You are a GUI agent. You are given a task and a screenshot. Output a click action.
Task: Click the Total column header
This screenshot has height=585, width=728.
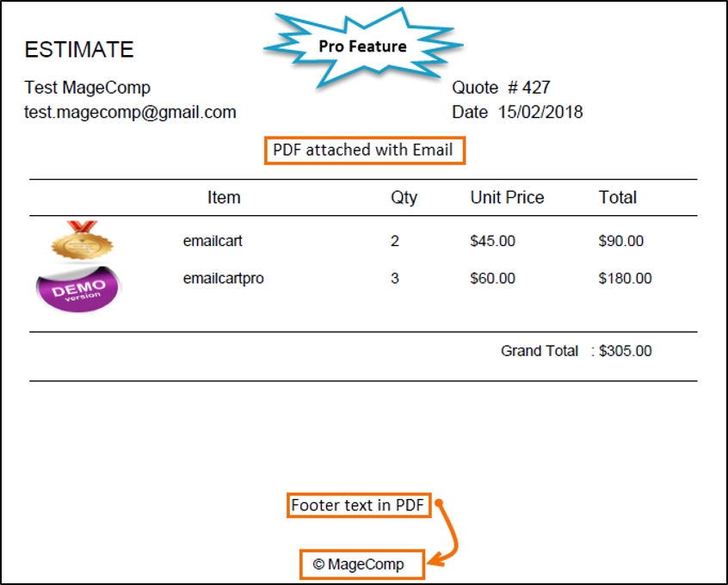click(x=617, y=198)
